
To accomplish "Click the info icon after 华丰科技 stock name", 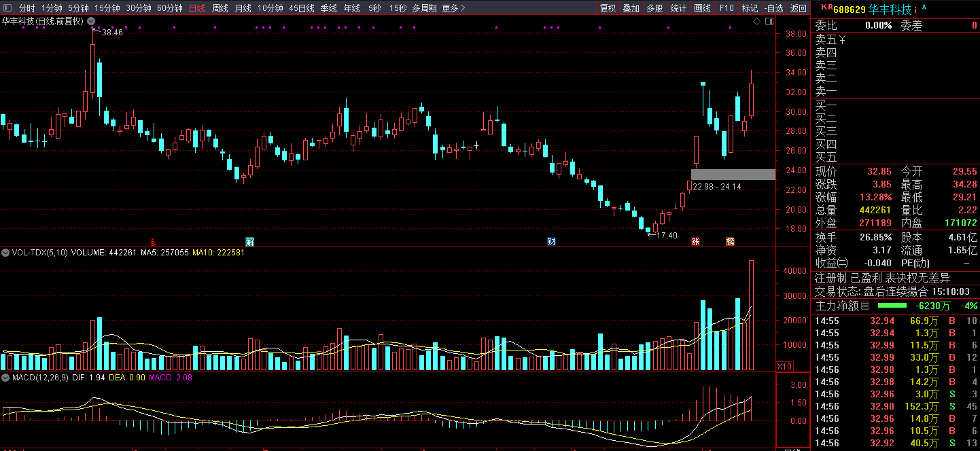I will pos(915,10).
